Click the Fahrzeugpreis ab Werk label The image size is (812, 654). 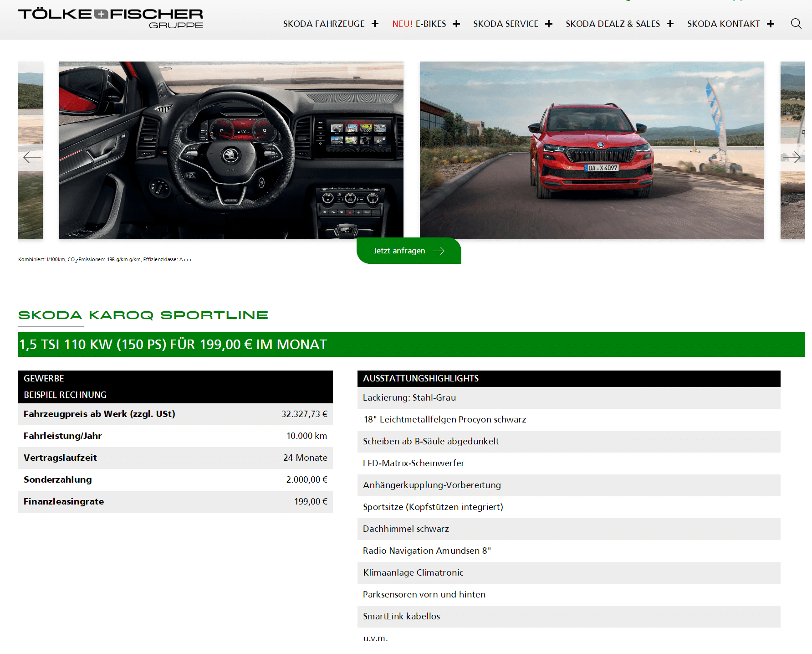coord(99,414)
